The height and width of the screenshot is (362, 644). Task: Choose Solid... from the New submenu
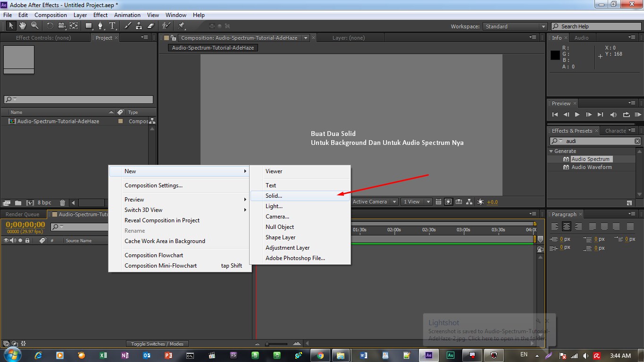300,196
